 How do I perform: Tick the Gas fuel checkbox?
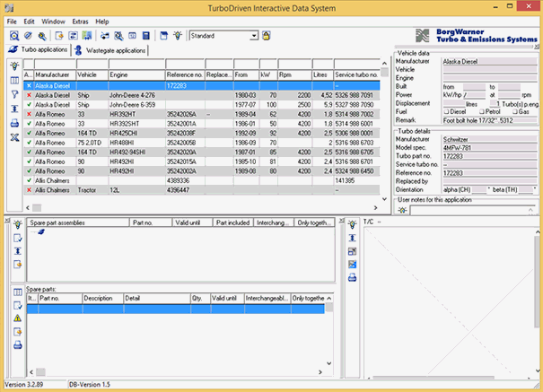tap(514, 112)
